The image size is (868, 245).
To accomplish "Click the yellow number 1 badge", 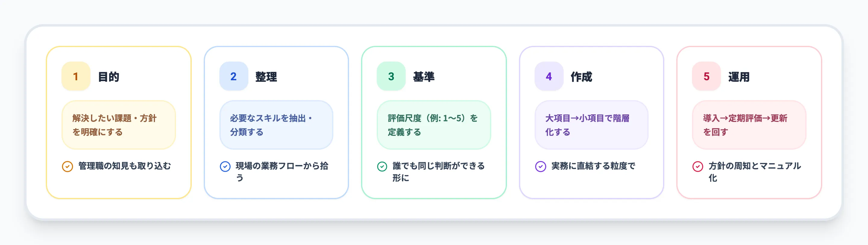I will pyautogui.click(x=76, y=76).
